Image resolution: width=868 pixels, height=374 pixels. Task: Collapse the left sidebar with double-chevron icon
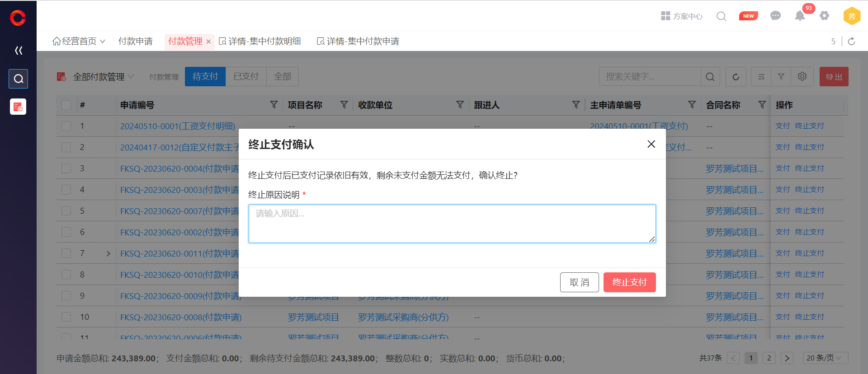[19, 51]
